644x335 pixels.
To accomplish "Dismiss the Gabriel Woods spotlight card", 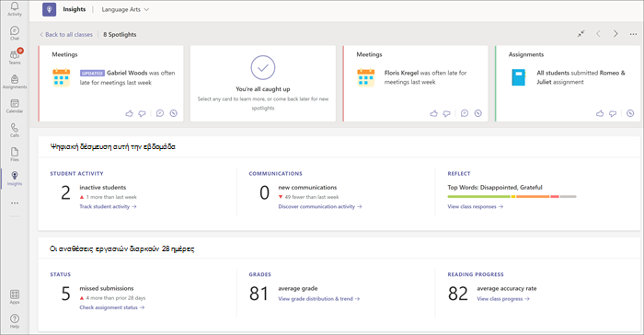I will point(173,113).
